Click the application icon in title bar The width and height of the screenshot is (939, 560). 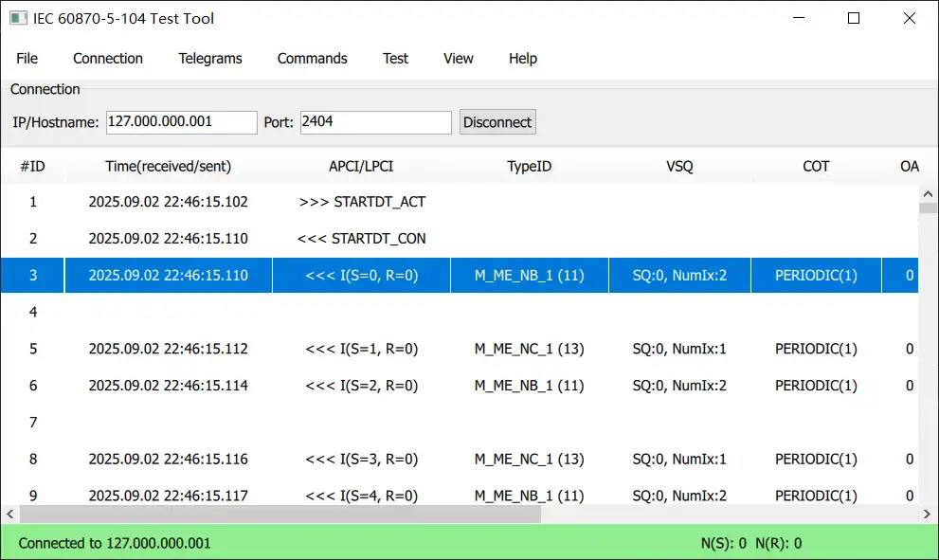pyautogui.click(x=17, y=18)
